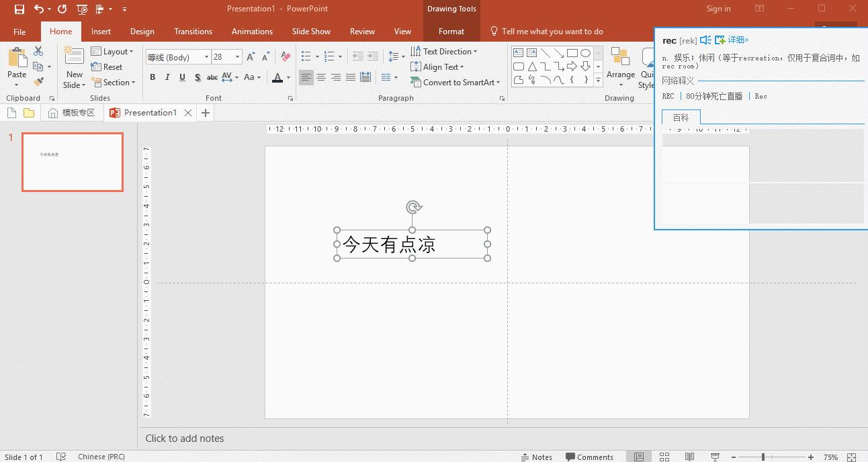Click the Cut scissors icon
The image size is (868, 462).
point(38,51)
